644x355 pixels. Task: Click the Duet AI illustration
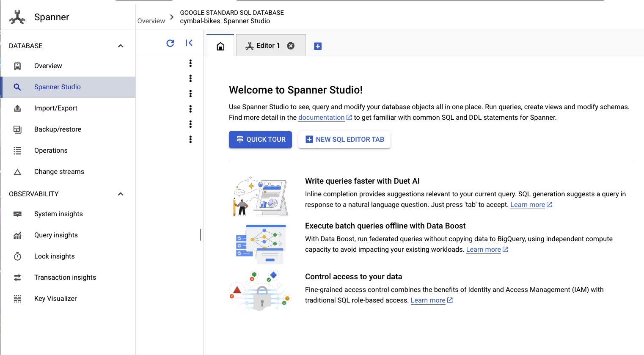(261, 197)
